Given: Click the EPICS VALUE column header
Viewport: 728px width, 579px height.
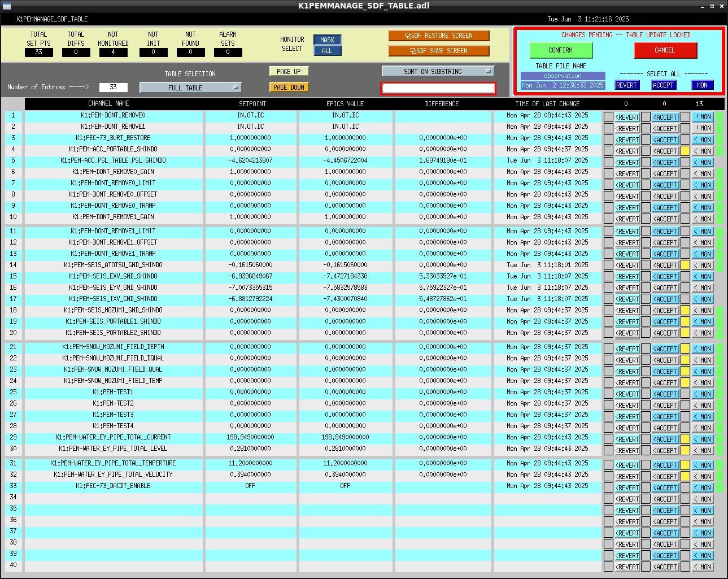Looking at the screenshot, I should [345, 104].
